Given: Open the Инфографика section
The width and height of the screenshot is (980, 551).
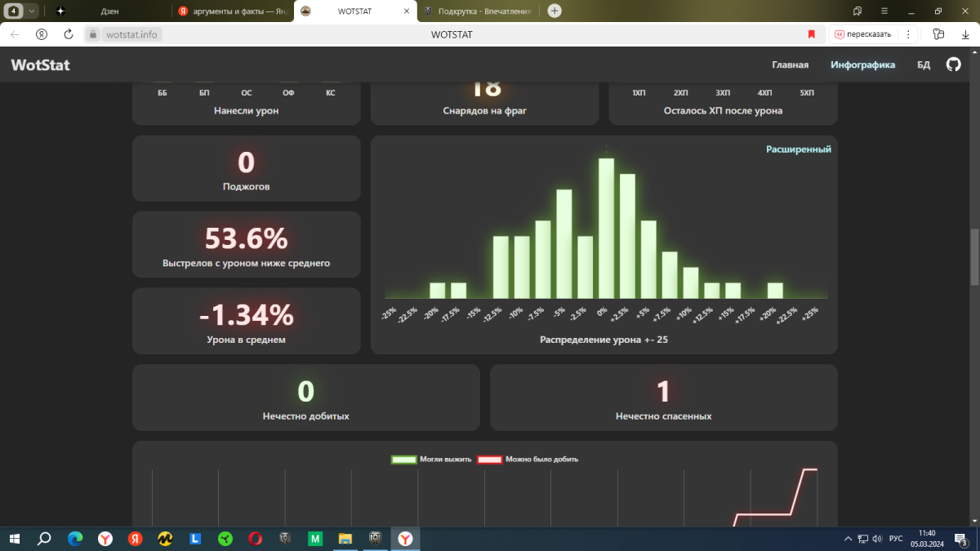Looking at the screenshot, I should (x=862, y=65).
